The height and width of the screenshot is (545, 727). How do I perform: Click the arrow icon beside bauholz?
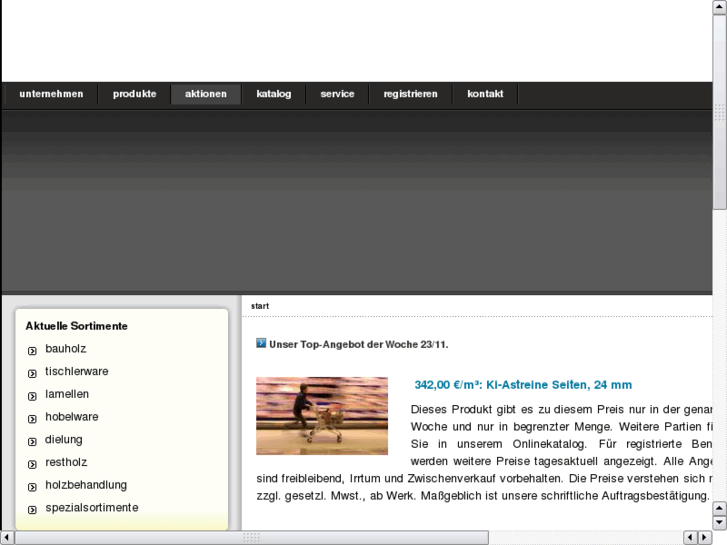coord(32,351)
